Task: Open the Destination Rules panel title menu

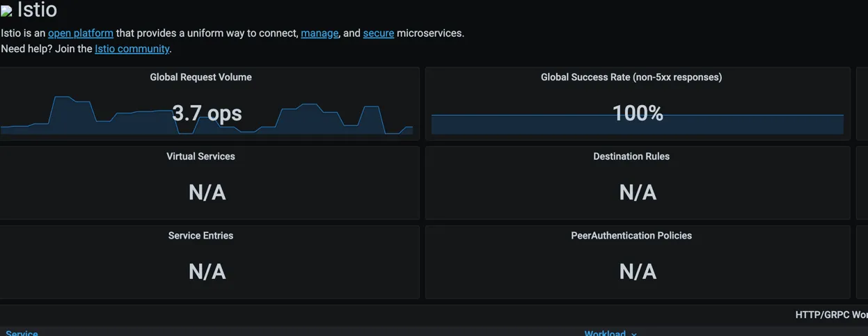Action: coord(631,157)
